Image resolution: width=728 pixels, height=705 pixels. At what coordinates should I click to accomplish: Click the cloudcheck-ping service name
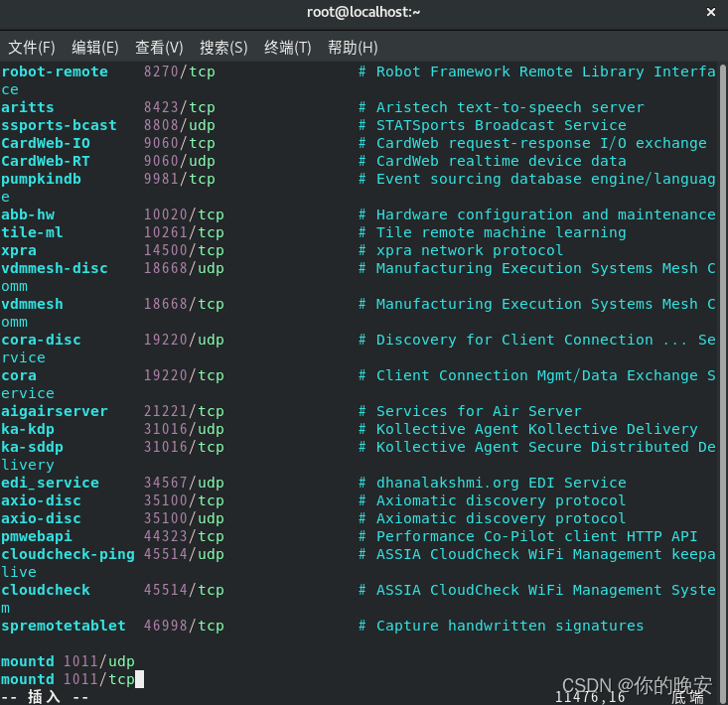[x=68, y=554]
